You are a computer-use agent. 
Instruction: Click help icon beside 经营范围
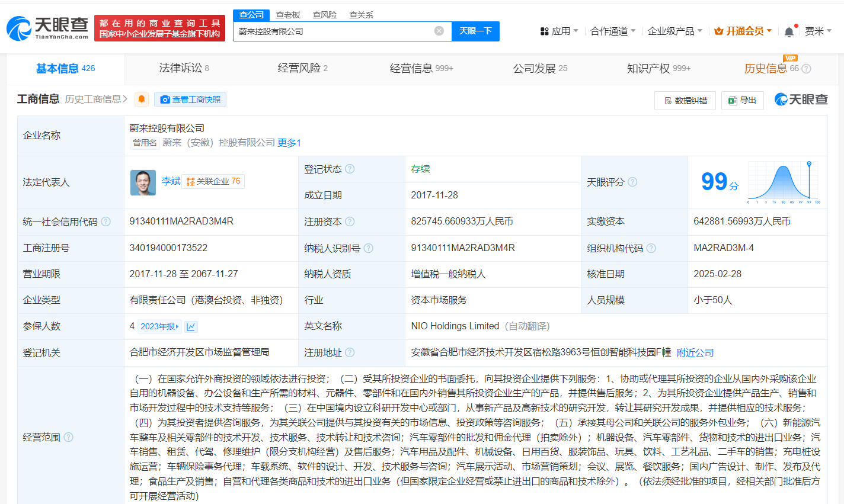(68, 437)
